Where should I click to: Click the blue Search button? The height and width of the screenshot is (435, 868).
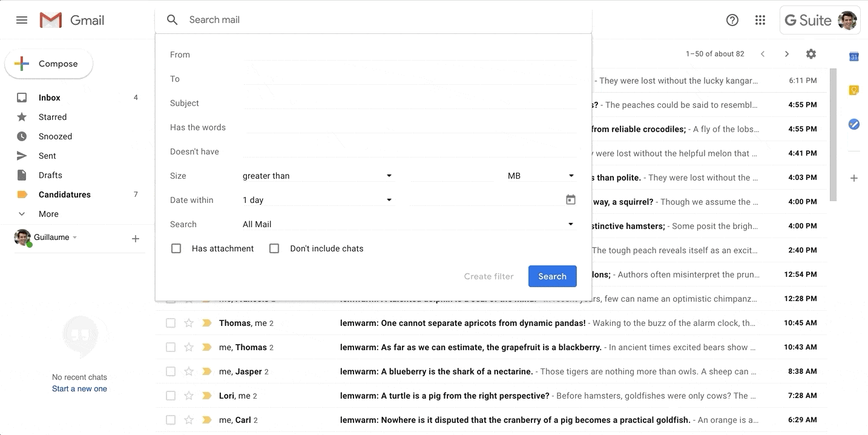click(x=552, y=276)
